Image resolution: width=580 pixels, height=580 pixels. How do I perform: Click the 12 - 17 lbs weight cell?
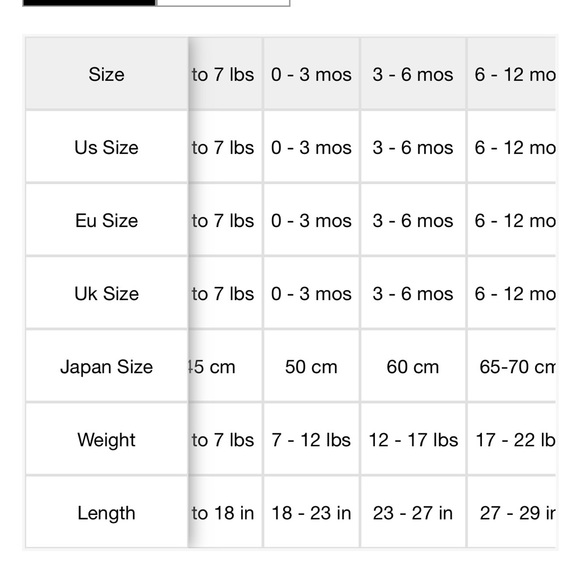pyautogui.click(x=413, y=439)
